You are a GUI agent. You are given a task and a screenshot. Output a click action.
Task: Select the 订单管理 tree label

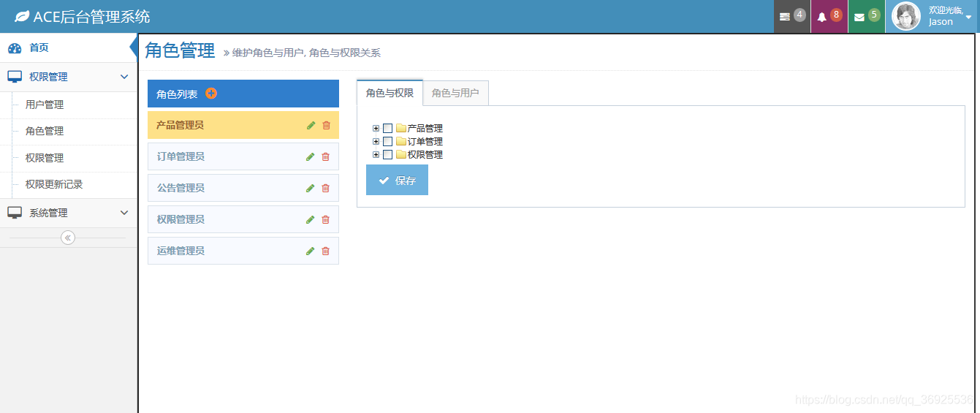click(425, 142)
